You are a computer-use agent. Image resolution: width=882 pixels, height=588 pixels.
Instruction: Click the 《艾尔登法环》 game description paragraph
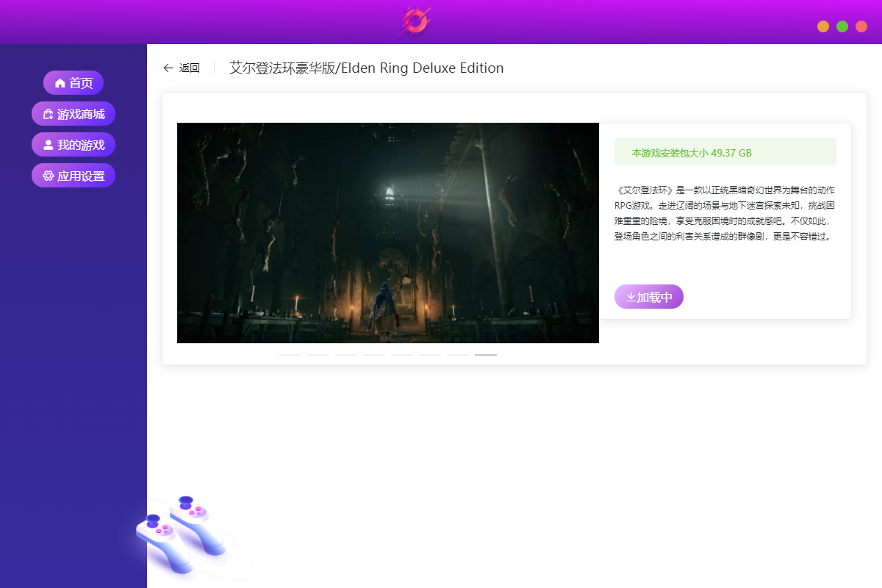725,213
